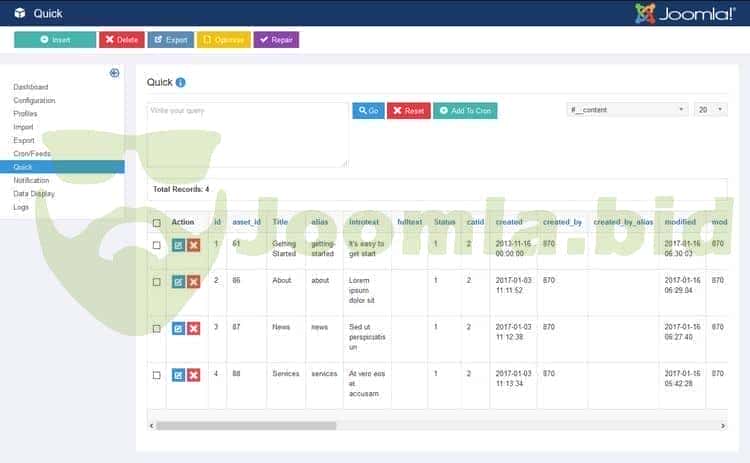750x463 pixels.
Task: Select the checkbox for the Services row
Action: coord(156,375)
